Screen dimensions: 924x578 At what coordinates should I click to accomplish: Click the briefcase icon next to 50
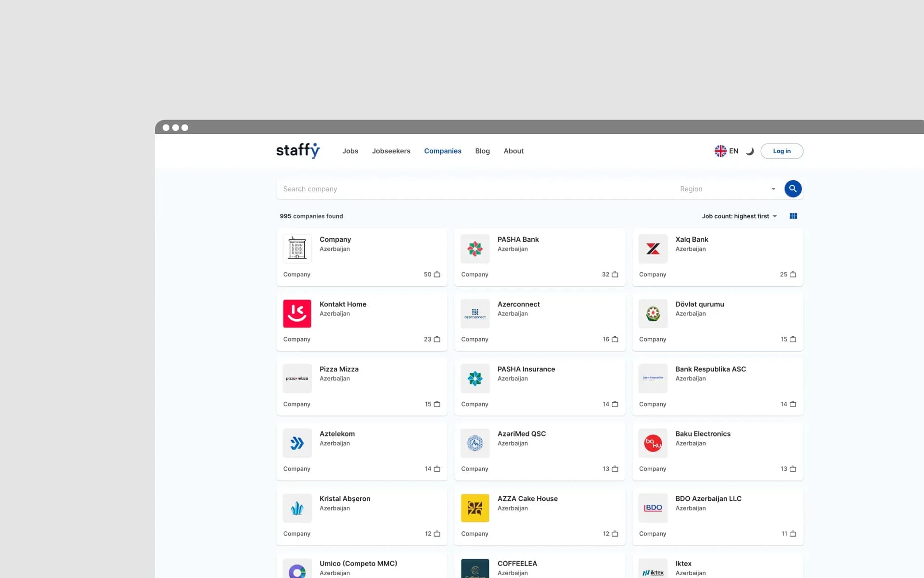pyautogui.click(x=437, y=275)
